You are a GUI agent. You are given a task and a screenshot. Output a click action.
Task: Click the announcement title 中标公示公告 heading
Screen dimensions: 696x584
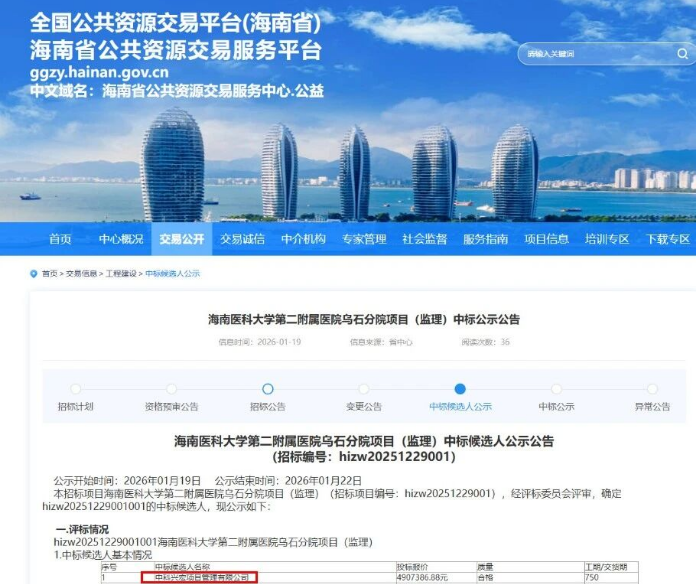pyautogui.click(x=364, y=320)
